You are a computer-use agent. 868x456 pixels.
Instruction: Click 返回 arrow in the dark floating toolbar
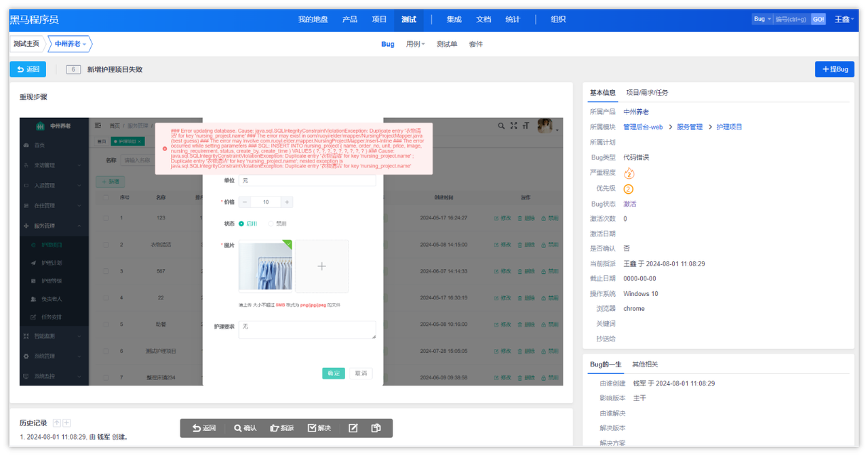tap(204, 428)
